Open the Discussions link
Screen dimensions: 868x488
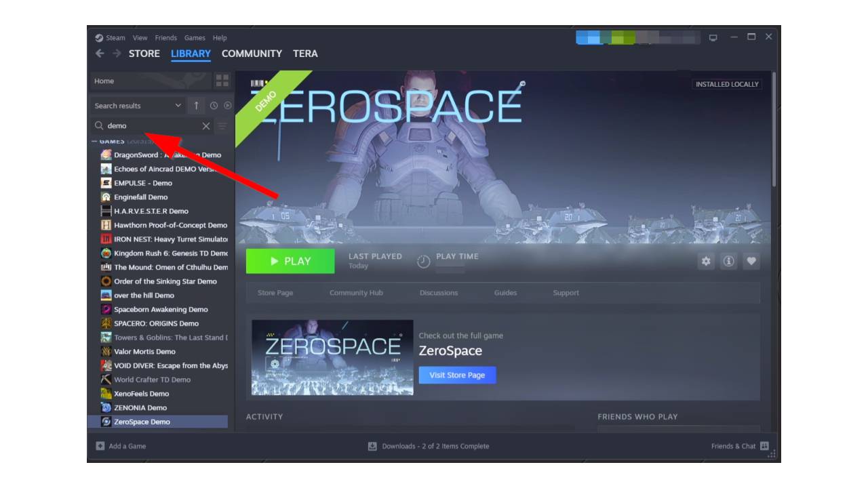pyautogui.click(x=439, y=293)
